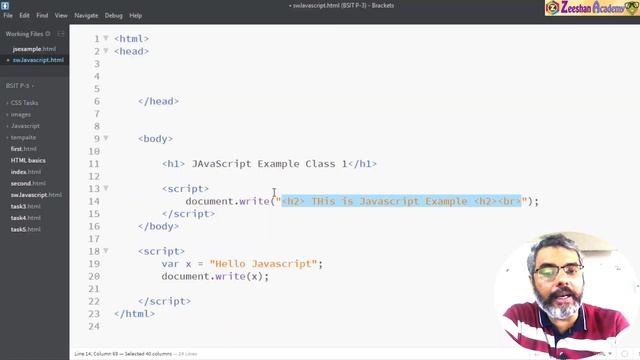Image resolution: width=640 pixels, height=360 pixels.
Task: Click line number 14 in the gutter
Action: [94, 201]
